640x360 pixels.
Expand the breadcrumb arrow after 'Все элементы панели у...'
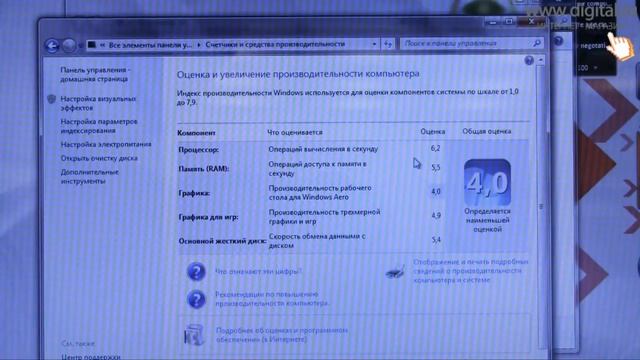coord(199,45)
